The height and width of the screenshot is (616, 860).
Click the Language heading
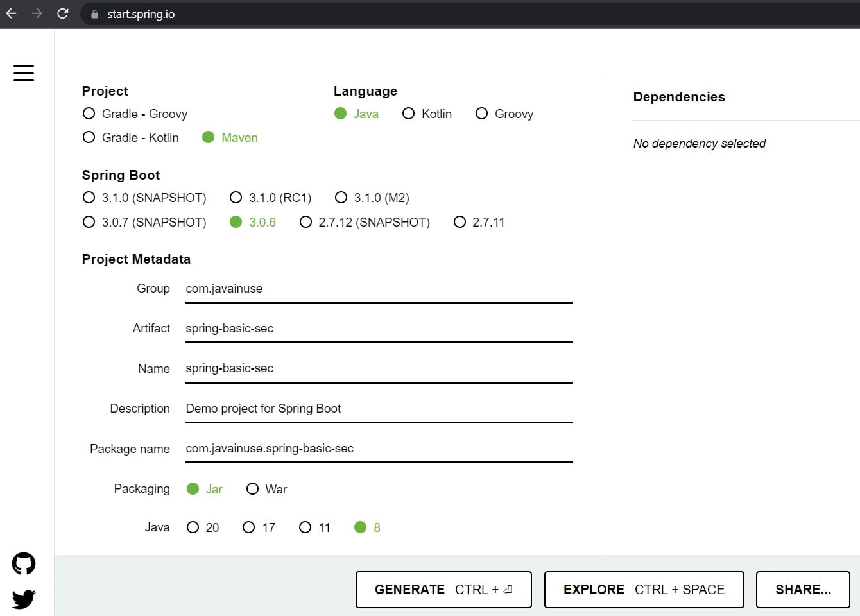pyautogui.click(x=365, y=91)
